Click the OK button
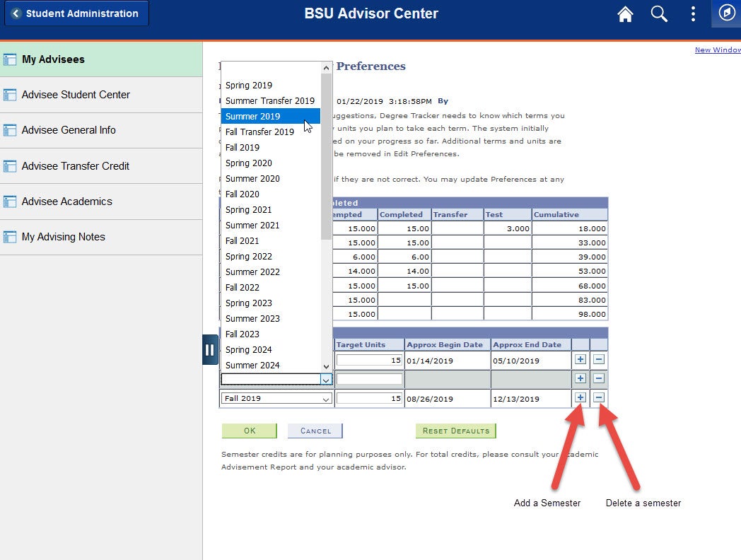Screen dimensions: 741x560 [x=250, y=431]
